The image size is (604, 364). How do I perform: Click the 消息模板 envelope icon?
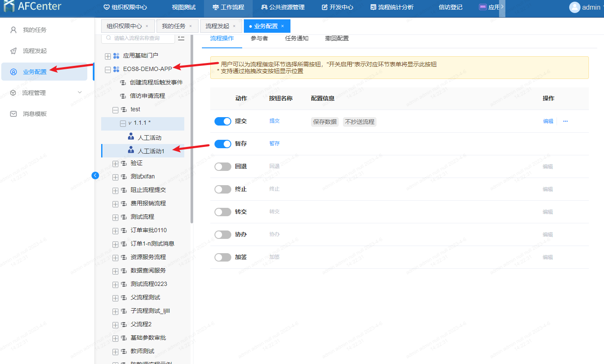click(13, 114)
